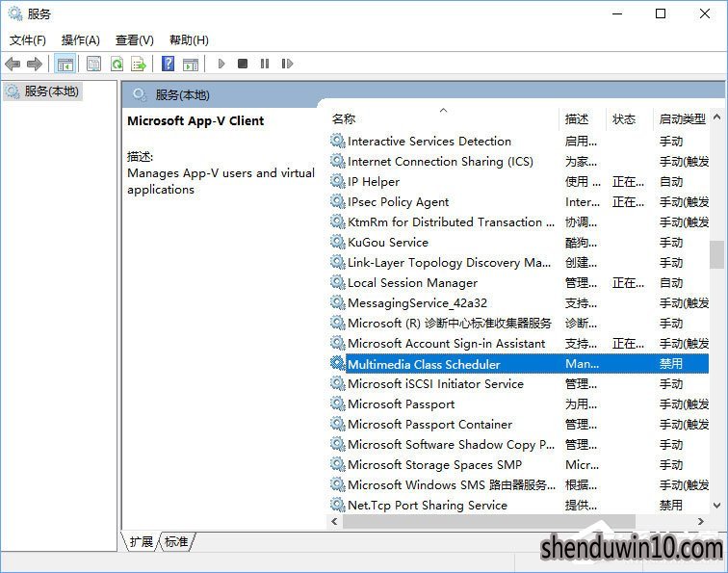
Task: Select the Local Session Manager service
Action: [x=519, y=283]
